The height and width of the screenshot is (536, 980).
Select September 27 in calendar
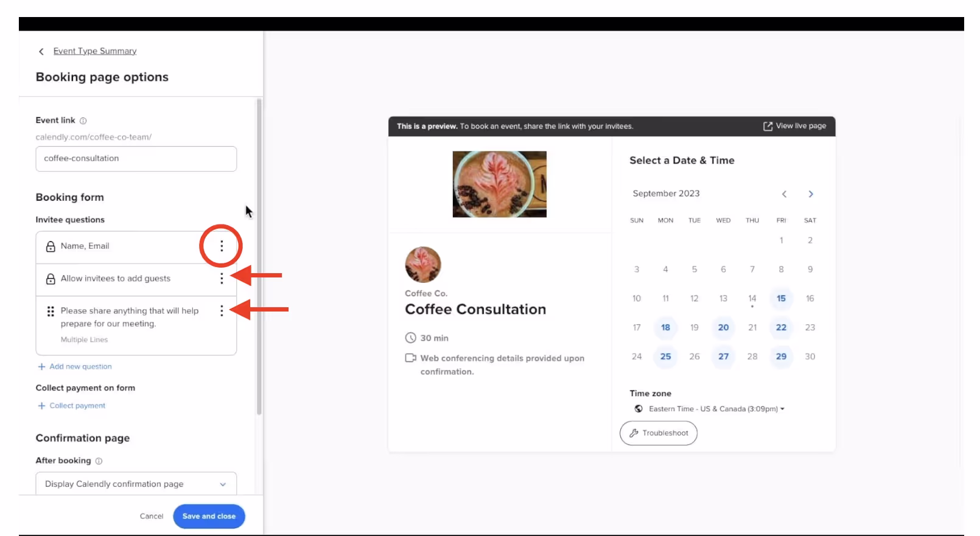[723, 357]
